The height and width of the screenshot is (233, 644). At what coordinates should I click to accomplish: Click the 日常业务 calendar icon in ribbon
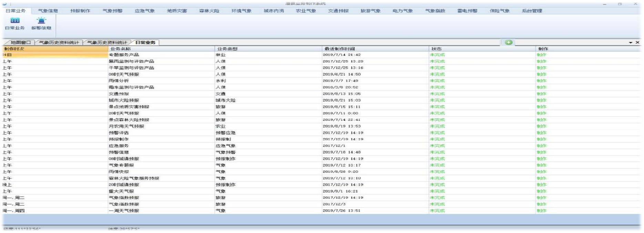pos(15,21)
